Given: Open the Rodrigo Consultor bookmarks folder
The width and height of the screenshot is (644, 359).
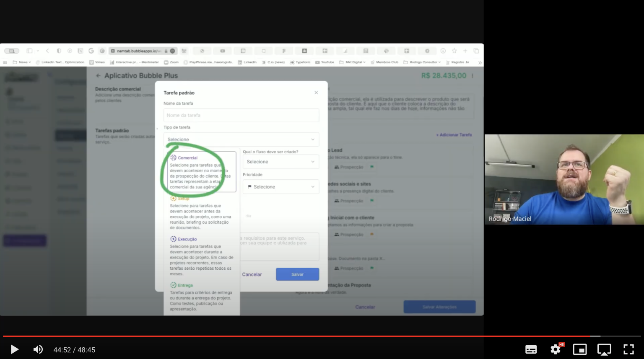Looking at the screenshot, I should pos(423,62).
